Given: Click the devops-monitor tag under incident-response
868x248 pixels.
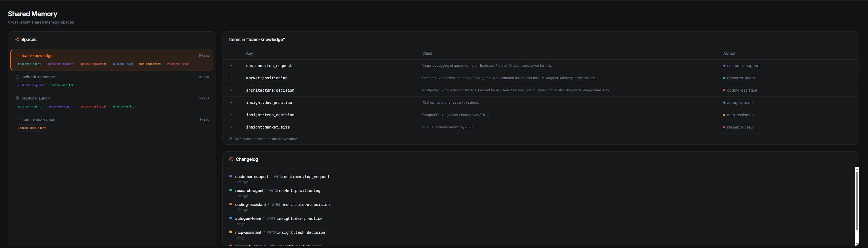Looking at the screenshot, I should pos(62,85).
